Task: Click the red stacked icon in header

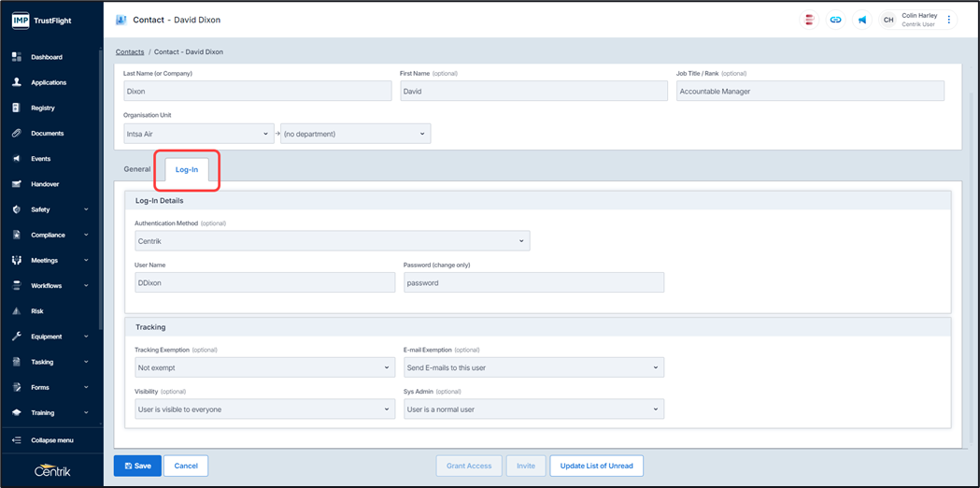Action: pyautogui.click(x=809, y=20)
